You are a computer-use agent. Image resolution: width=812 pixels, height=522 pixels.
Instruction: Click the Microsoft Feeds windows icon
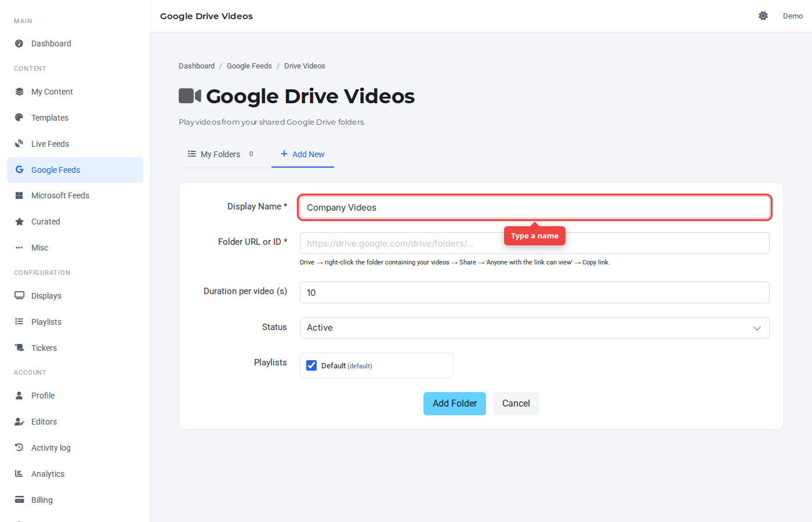pyautogui.click(x=19, y=195)
